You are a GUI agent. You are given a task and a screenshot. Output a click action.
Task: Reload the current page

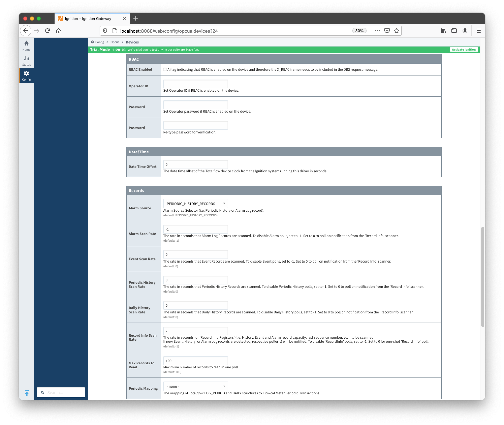[x=48, y=31]
